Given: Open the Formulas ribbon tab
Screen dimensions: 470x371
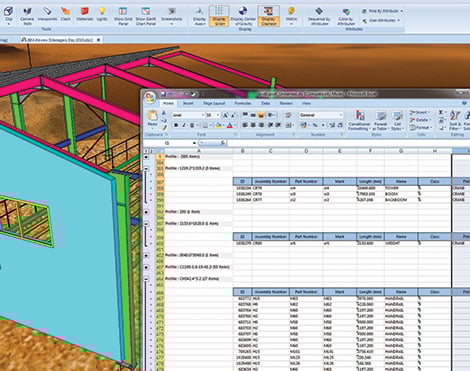Looking at the screenshot, I should pos(243,103).
